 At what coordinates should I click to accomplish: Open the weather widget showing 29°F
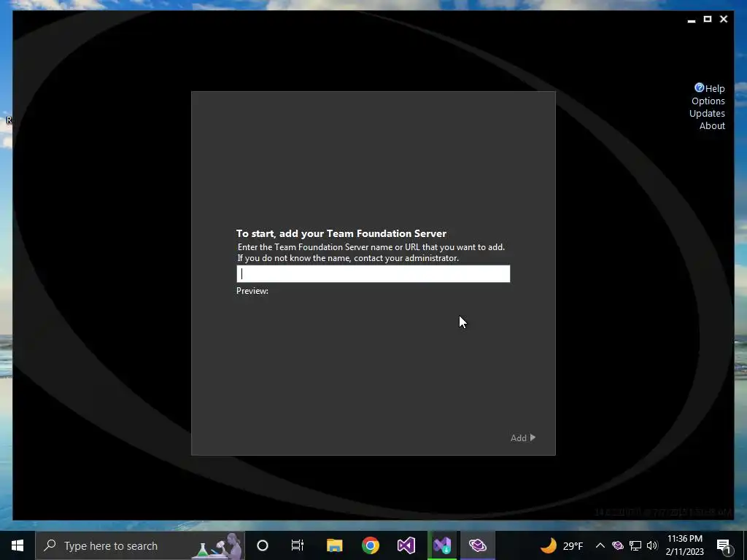[x=562, y=545]
